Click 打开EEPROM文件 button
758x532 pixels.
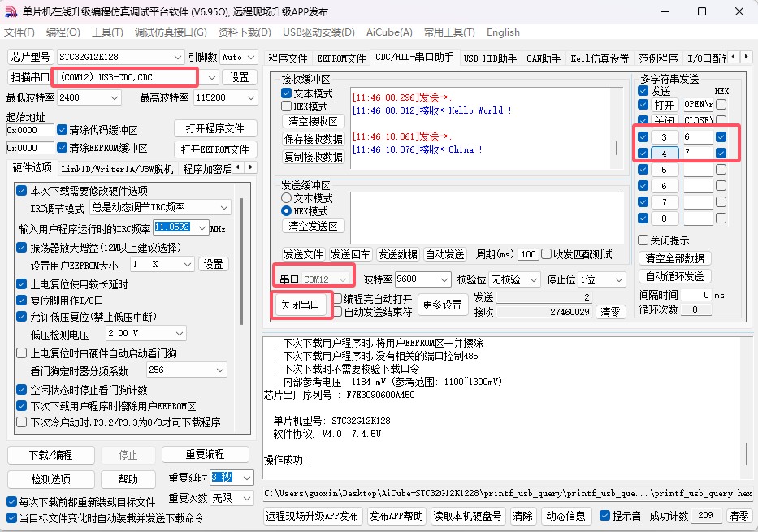click(x=215, y=149)
